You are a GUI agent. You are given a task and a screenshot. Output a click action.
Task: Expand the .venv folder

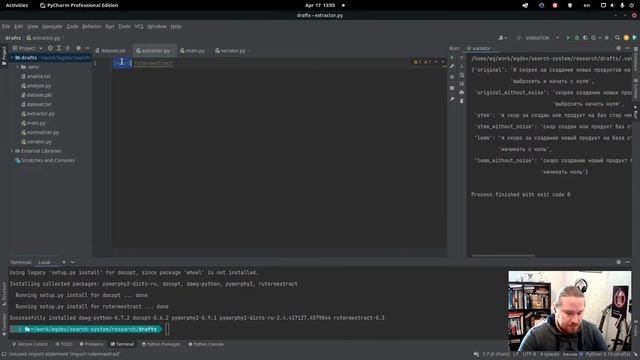(x=18, y=67)
